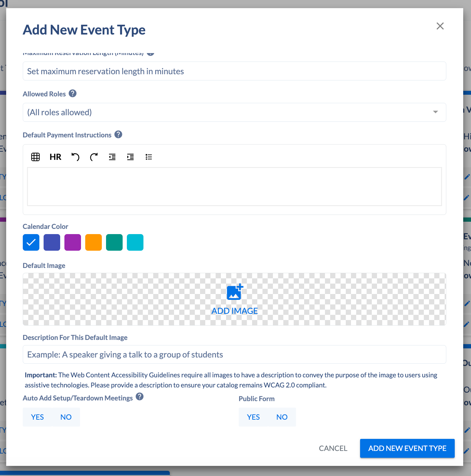Focus the default image description field
This screenshot has width=471, height=476.
[234, 355]
